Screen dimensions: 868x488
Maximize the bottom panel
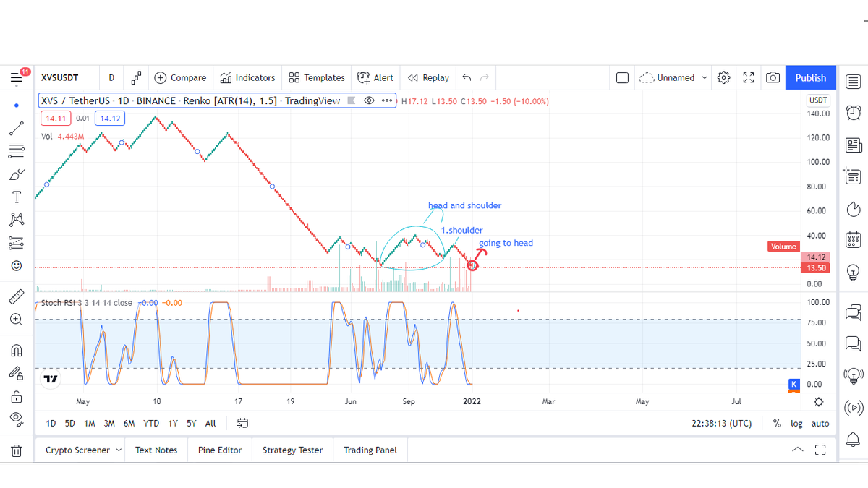click(x=820, y=450)
